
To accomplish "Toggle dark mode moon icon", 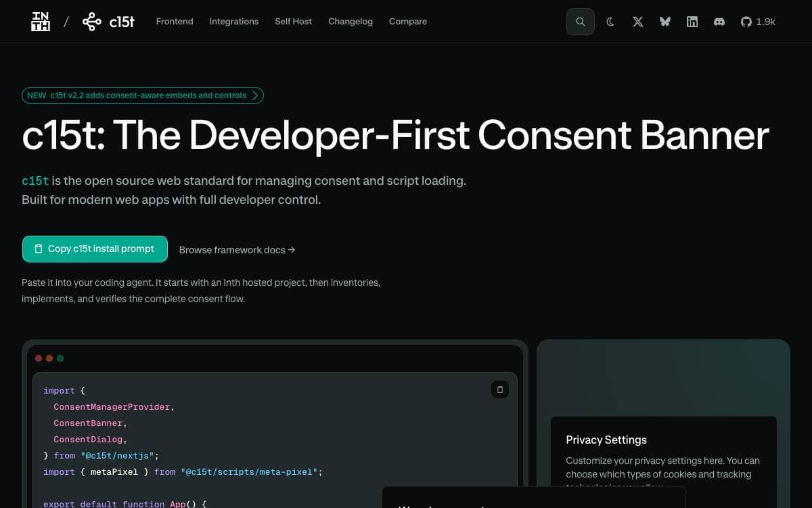I will (x=610, y=22).
